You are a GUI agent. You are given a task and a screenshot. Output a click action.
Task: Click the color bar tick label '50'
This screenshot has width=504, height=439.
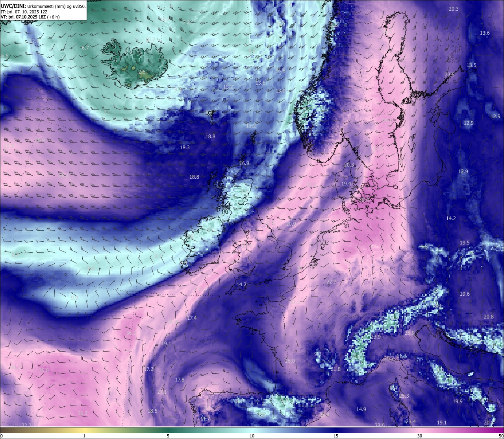(501, 436)
